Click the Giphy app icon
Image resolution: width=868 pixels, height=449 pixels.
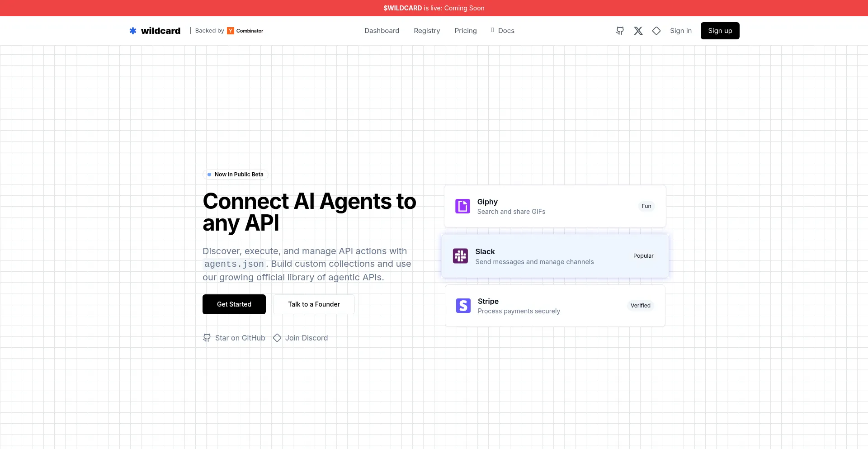coord(462,206)
